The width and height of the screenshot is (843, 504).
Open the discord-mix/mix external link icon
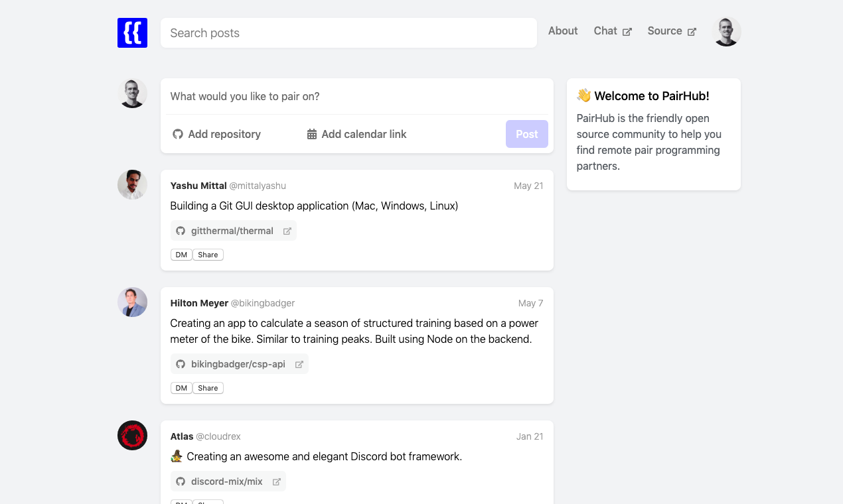[x=276, y=481]
